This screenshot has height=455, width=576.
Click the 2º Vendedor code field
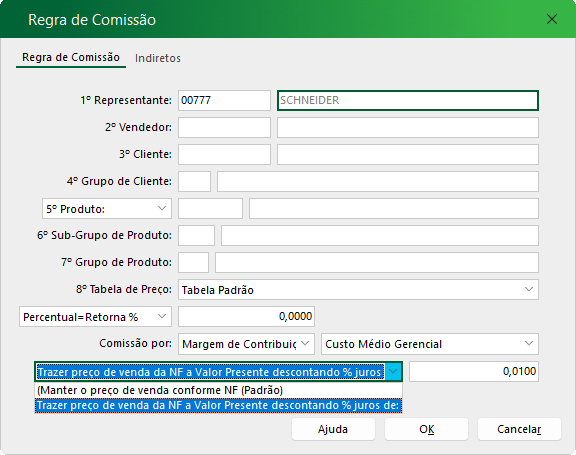224,127
